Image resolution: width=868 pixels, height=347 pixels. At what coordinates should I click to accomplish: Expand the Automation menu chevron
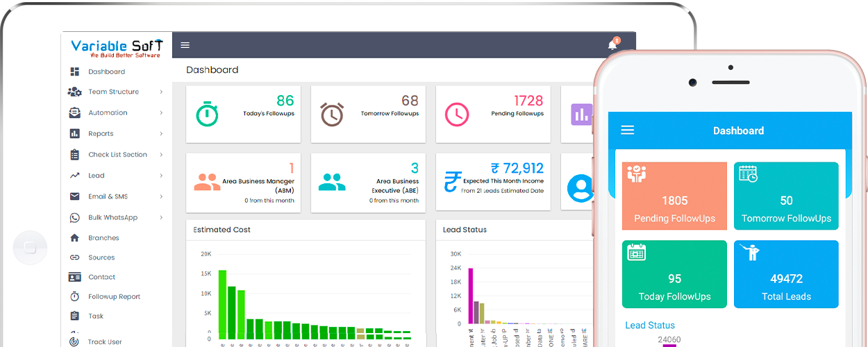tap(161, 112)
